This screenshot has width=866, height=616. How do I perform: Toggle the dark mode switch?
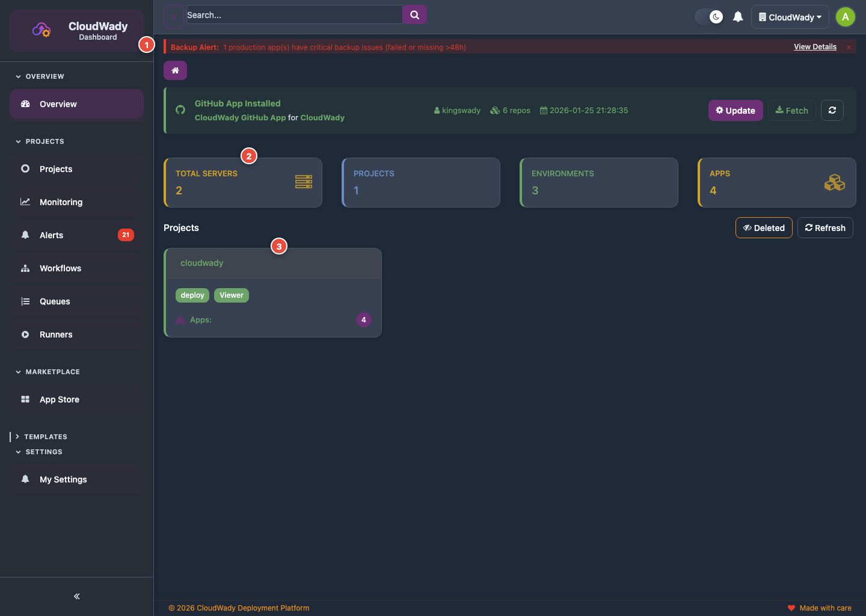(710, 17)
